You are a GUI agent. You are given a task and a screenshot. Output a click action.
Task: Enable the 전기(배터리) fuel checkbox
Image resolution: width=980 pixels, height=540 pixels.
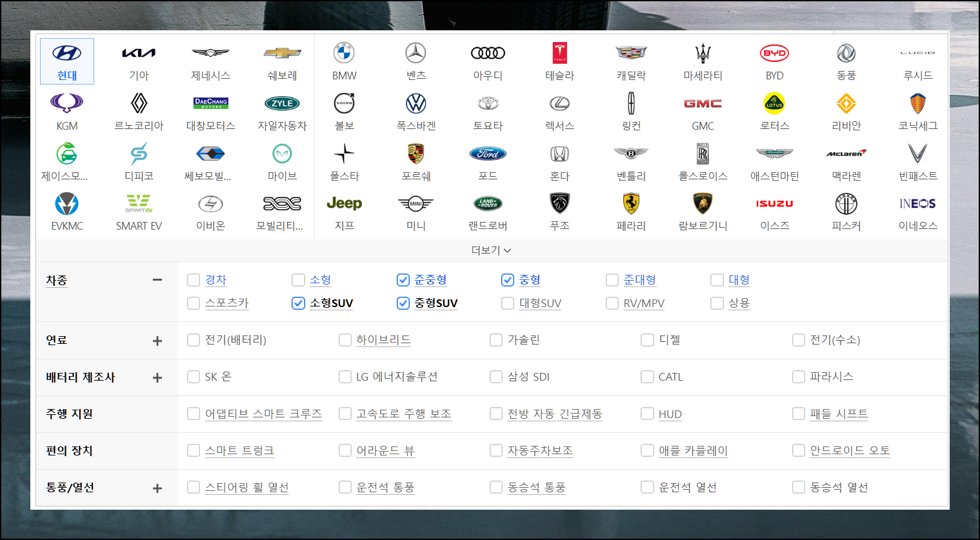[x=194, y=340]
